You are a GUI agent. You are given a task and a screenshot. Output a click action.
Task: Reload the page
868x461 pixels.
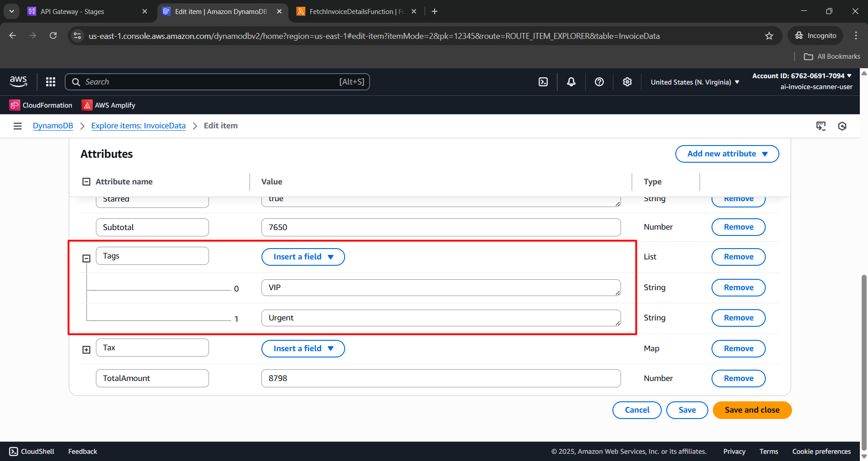(x=53, y=35)
